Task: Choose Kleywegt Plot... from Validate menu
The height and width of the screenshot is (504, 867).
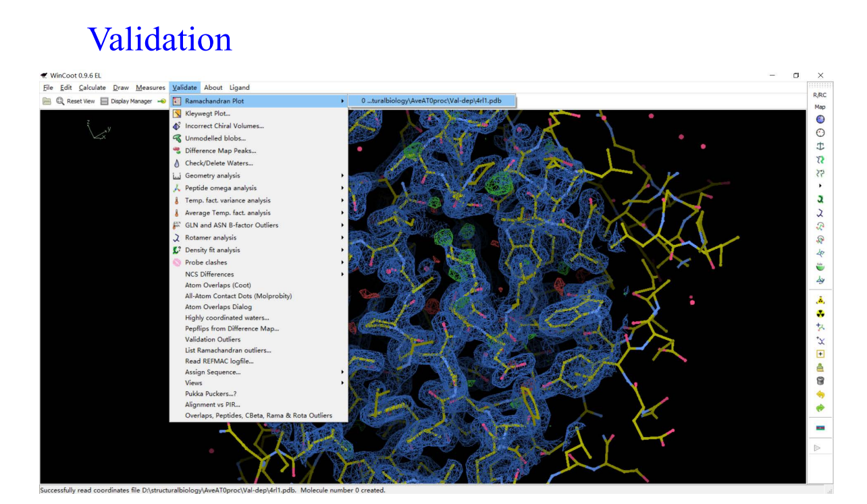Action: tap(259, 113)
